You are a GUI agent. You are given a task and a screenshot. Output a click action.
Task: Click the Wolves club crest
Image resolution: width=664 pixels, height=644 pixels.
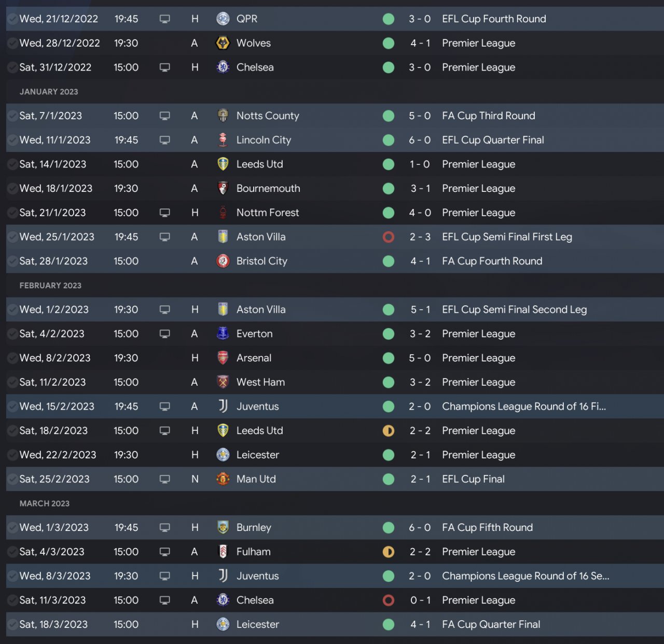click(x=223, y=43)
